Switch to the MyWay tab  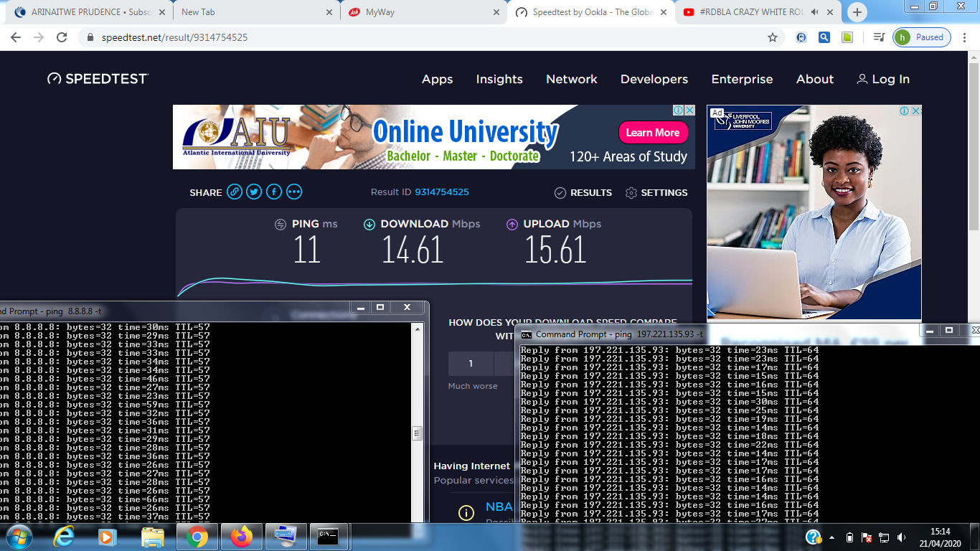click(423, 12)
